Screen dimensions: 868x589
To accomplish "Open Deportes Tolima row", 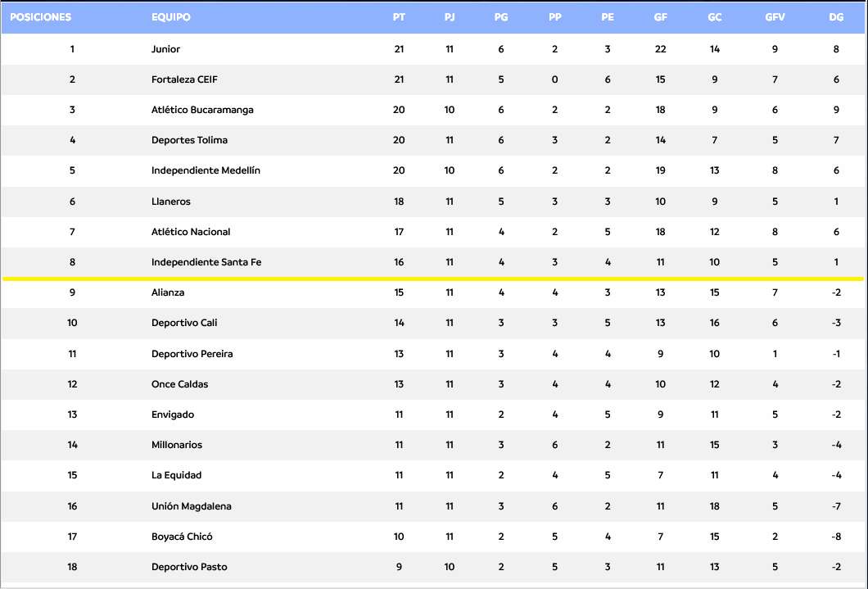I will click(189, 140).
